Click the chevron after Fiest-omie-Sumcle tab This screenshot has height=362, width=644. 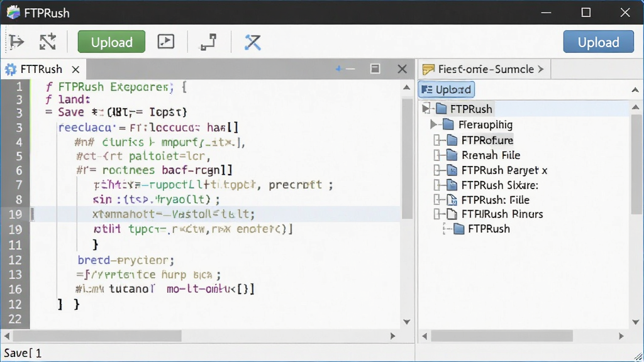pos(541,69)
